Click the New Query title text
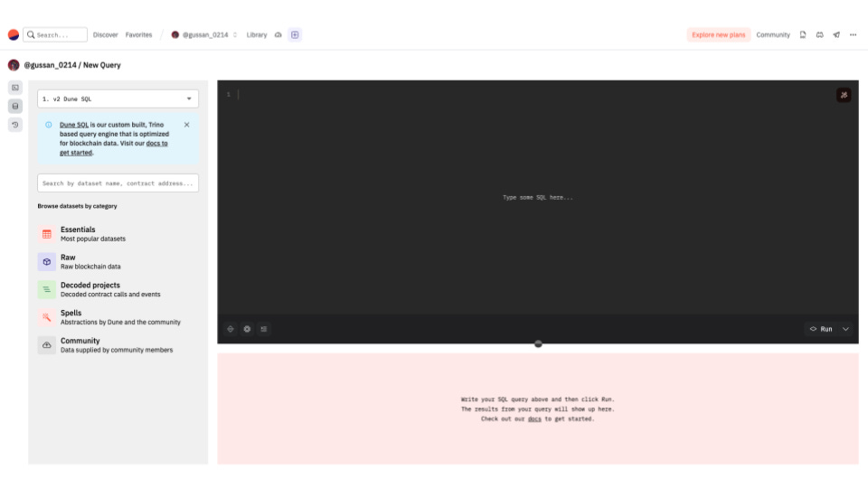The height and width of the screenshot is (488, 868). [102, 65]
